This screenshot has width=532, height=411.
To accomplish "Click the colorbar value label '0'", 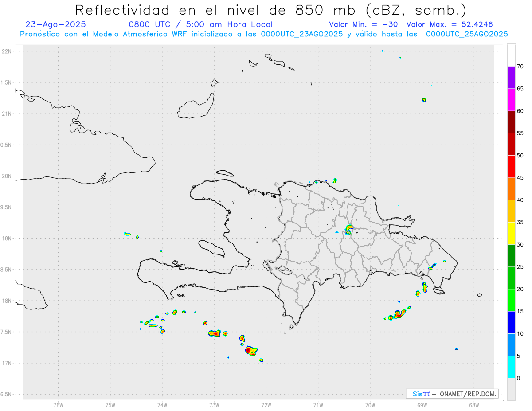I will (x=519, y=378).
